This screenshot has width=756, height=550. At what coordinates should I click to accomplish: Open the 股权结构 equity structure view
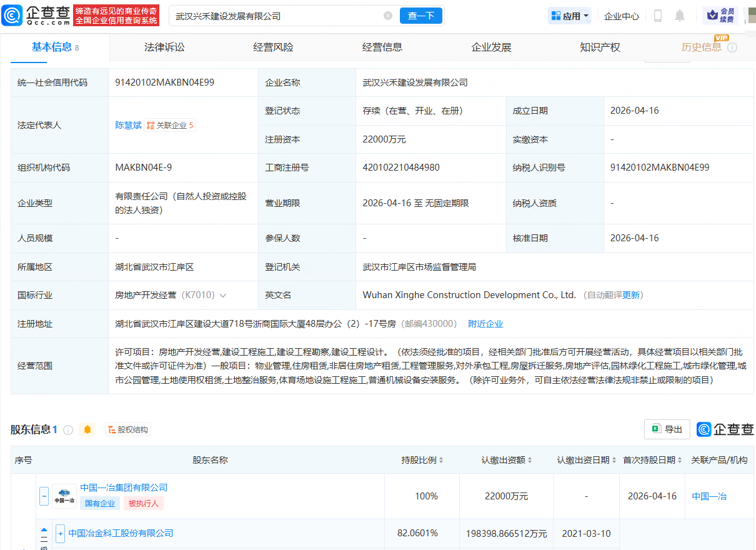coord(128,429)
